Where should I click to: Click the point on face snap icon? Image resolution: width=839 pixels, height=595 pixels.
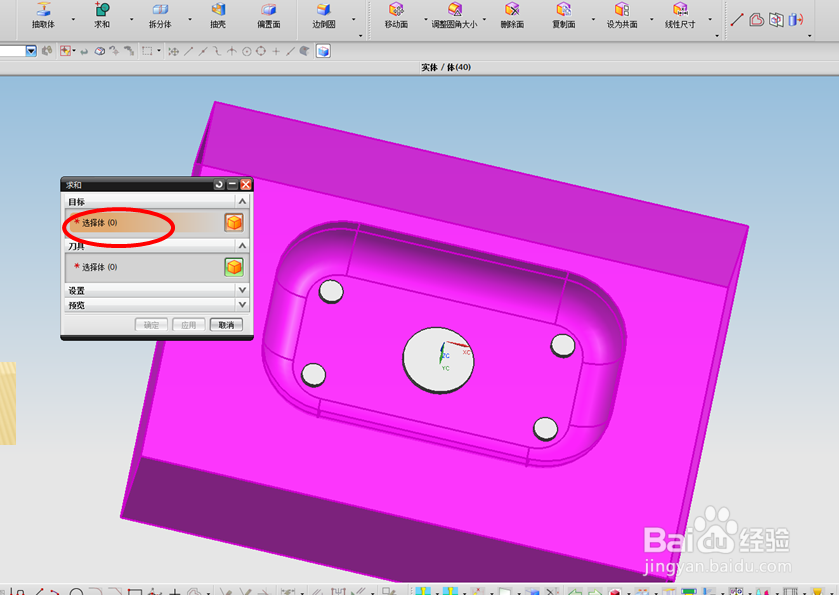click(304, 51)
